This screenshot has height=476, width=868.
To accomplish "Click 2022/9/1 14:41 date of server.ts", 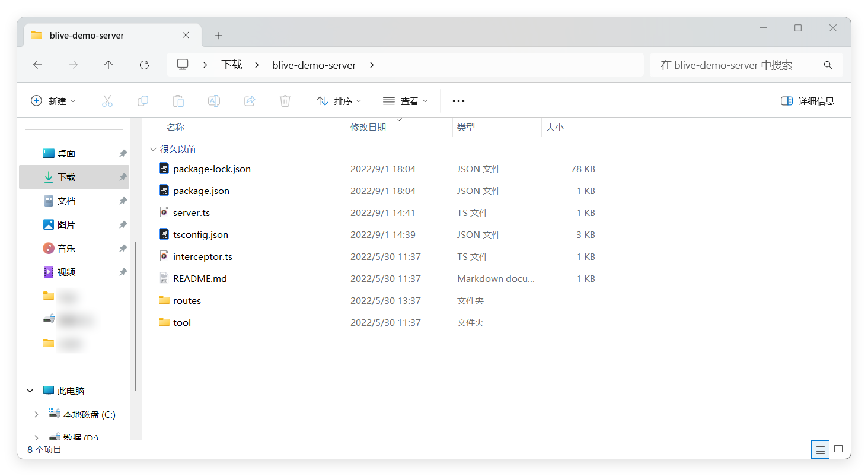I will (x=382, y=212).
